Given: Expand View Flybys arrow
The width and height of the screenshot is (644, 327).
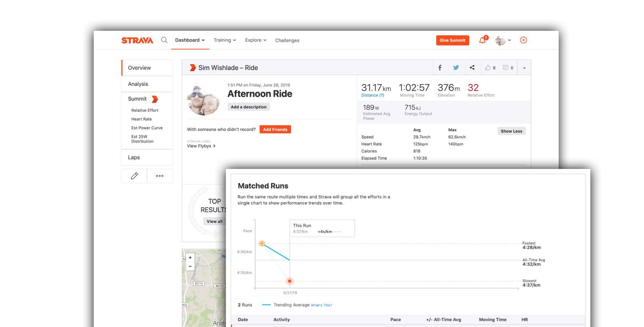Looking at the screenshot, I should pyautogui.click(x=214, y=146).
